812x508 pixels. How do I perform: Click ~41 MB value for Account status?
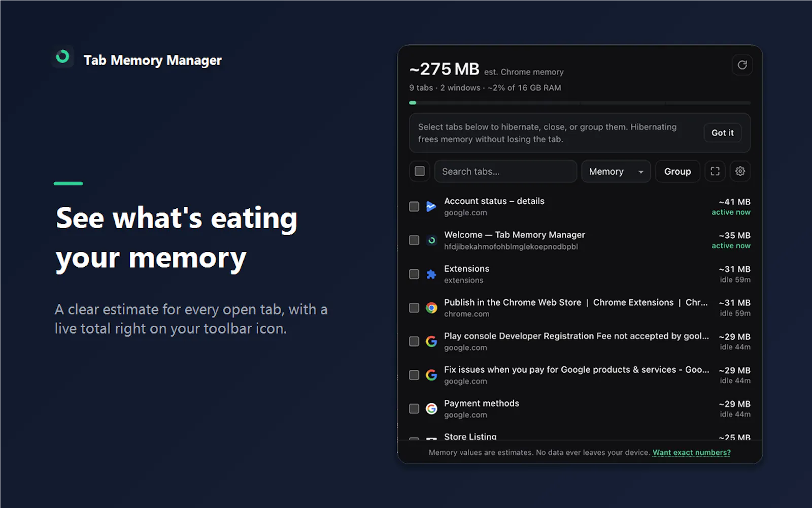[x=734, y=202]
